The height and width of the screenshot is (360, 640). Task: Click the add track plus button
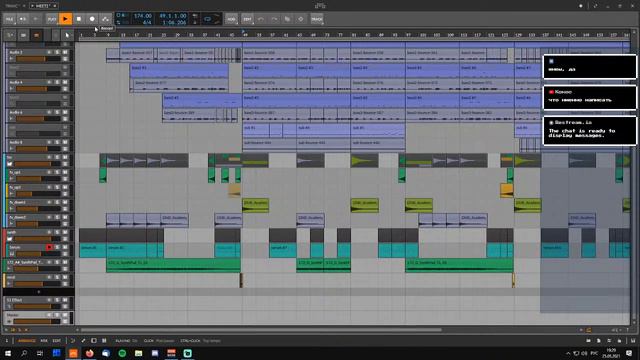click(39, 292)
